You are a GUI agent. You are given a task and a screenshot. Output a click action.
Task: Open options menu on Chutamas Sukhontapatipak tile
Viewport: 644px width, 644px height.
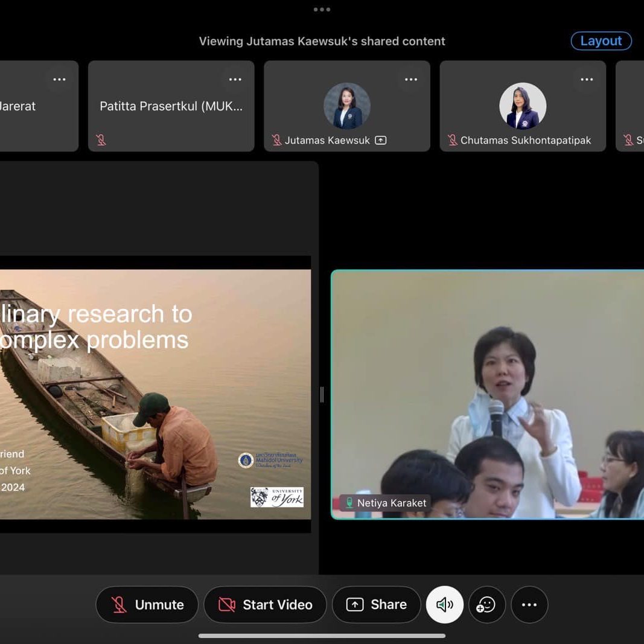tap(587, 80)
